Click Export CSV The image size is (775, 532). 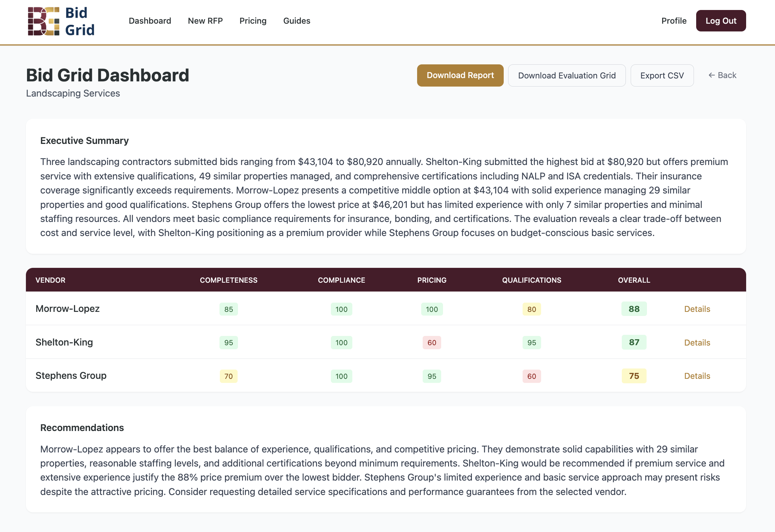(662, 75)
